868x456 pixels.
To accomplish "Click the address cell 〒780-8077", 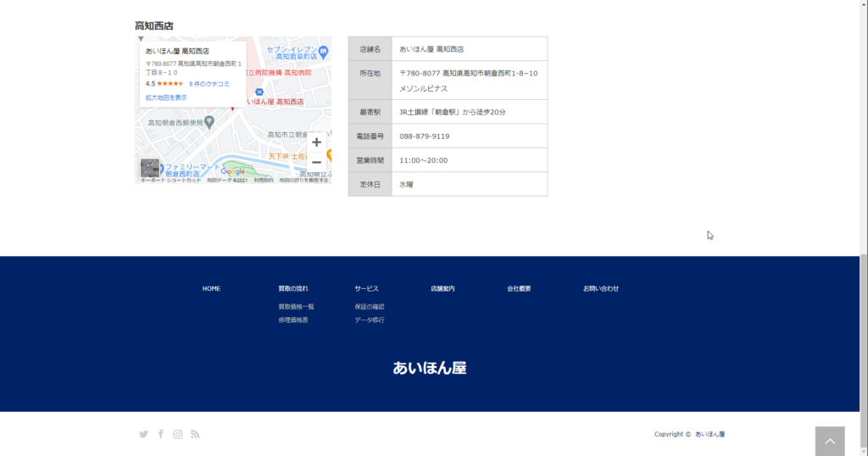I will (x=470, y=81).
